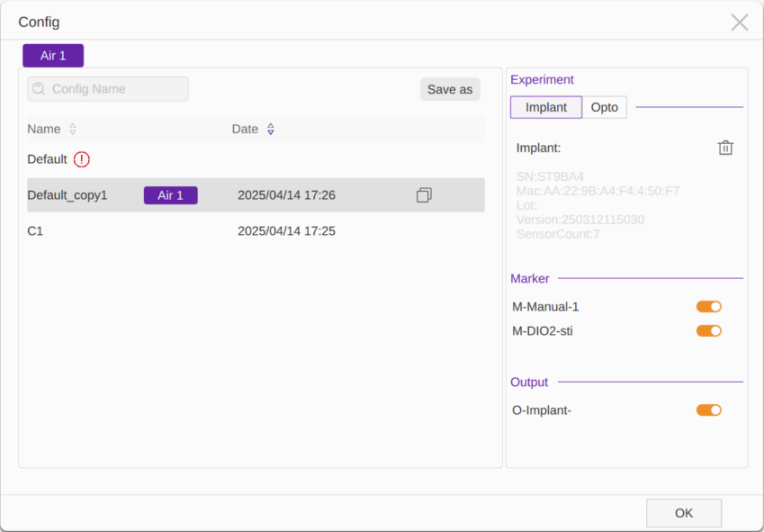Close the Config dialog with the X

[x=739, y=22]
